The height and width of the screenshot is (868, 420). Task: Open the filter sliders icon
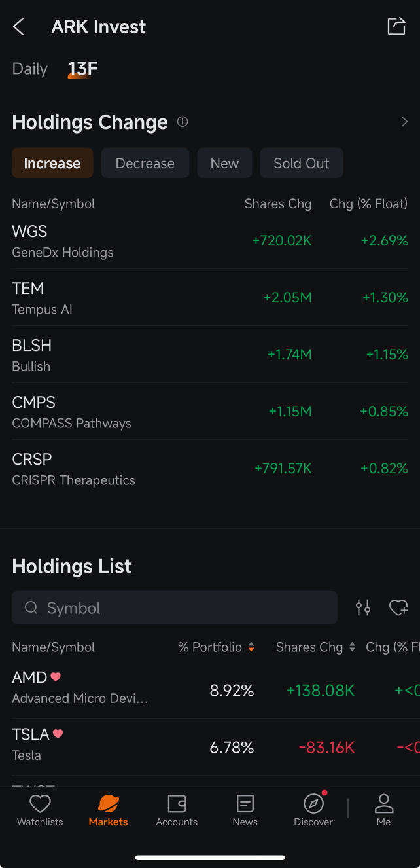pos(363,607)
